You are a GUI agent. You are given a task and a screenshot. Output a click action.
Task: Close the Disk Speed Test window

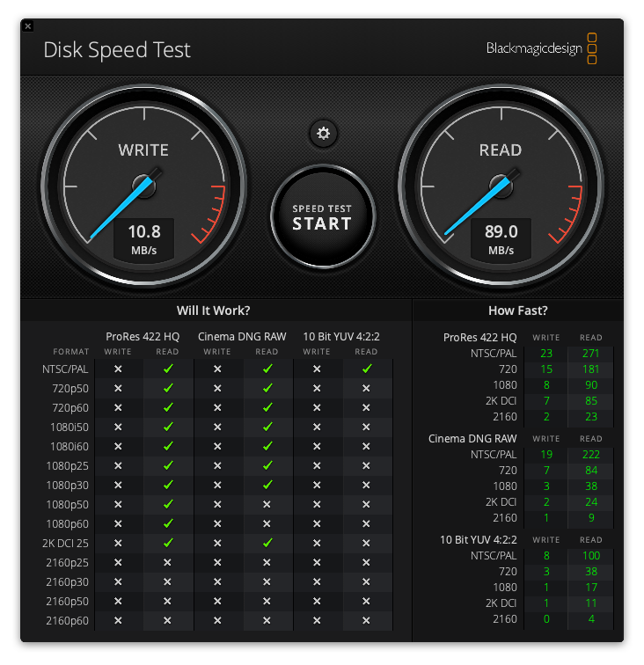pos(28,26)
